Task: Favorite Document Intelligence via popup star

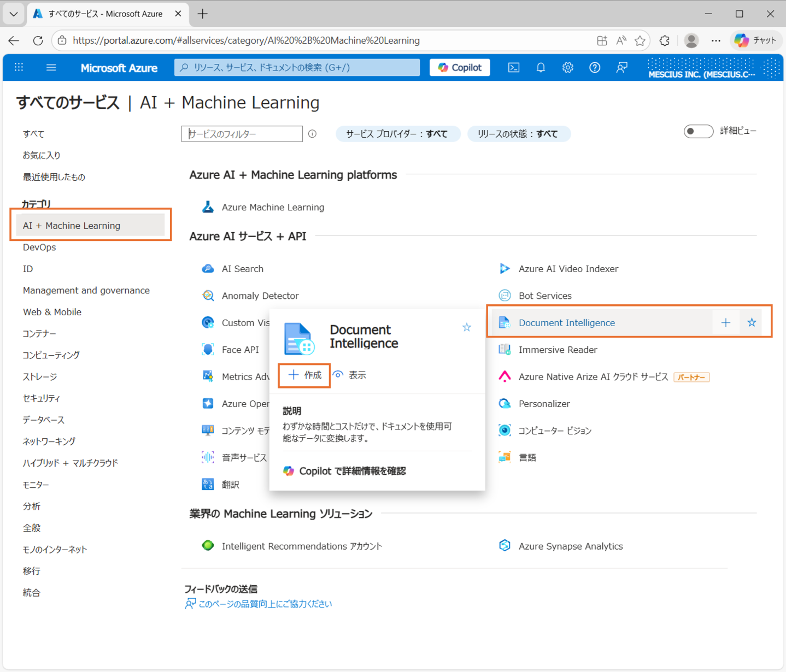Action: (x=466, y=327)
